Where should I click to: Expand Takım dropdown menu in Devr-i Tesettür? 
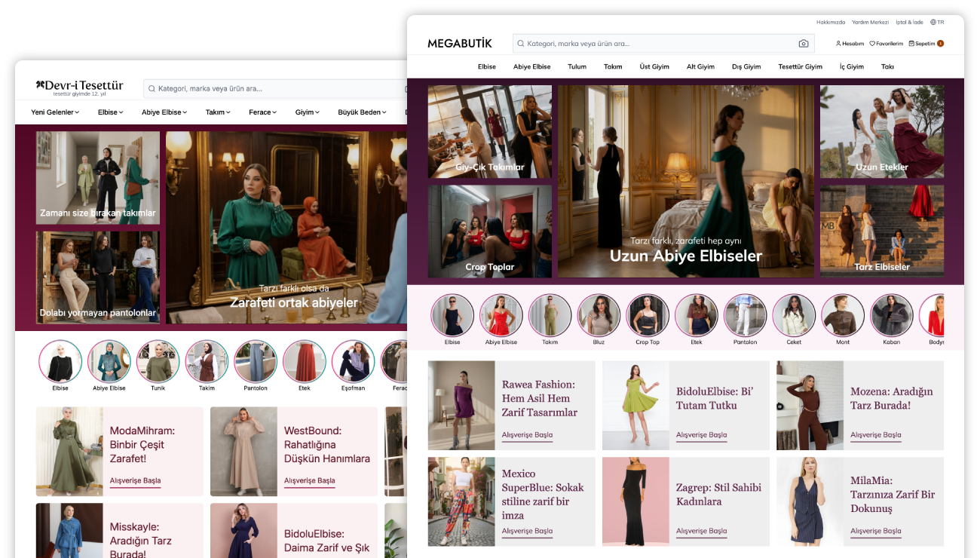point(218,112)
